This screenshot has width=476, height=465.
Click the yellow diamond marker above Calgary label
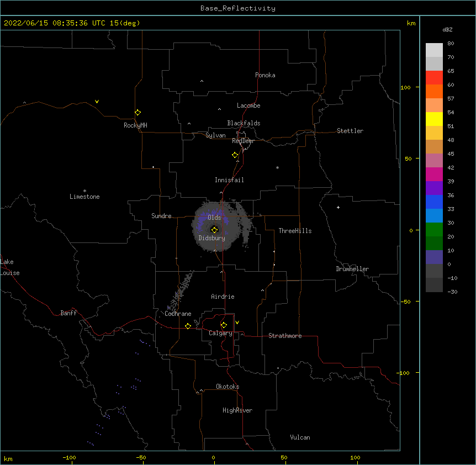point(224,325)
